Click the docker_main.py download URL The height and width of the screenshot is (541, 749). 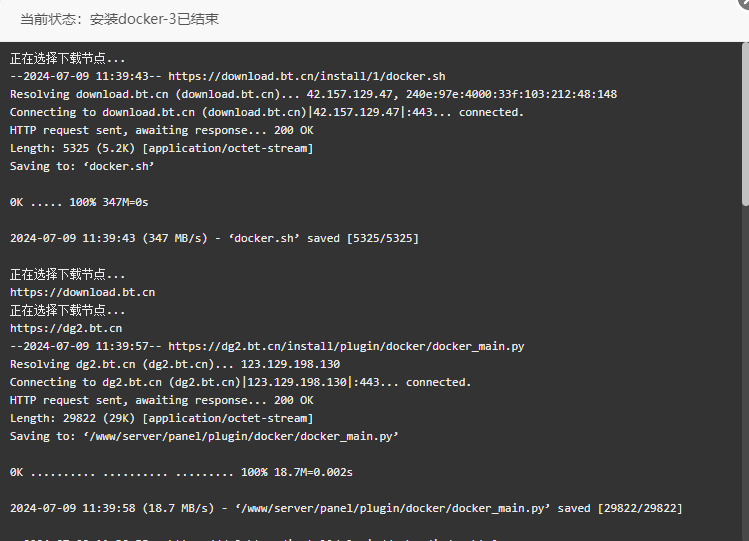coord(346,346)
